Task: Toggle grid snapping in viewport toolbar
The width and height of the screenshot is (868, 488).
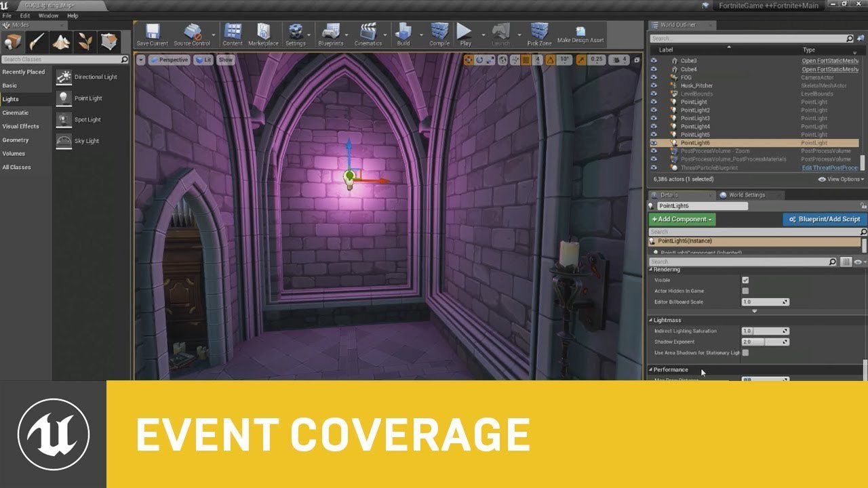Action: pyautogui.click(x=525, y=60)
